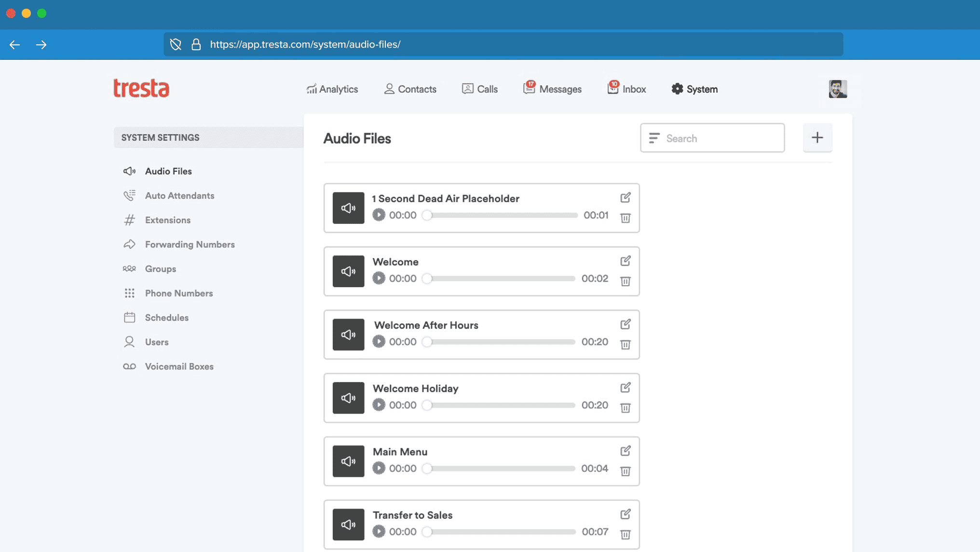Viewport: 980px width, 552px height.
Task: Play the Welcome Holiday audio
Action: (379, 405)
